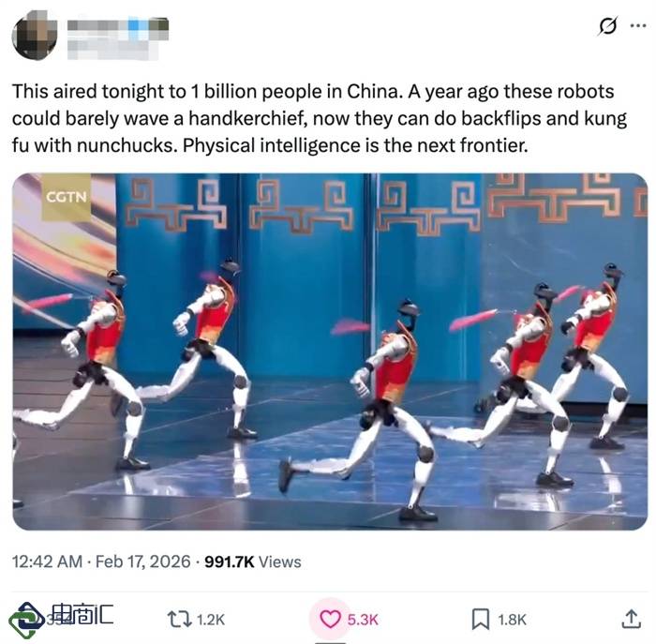The image size is (656, 644).
Task: View the 1.2K reposts count
Action: click(x=211, y=620)
